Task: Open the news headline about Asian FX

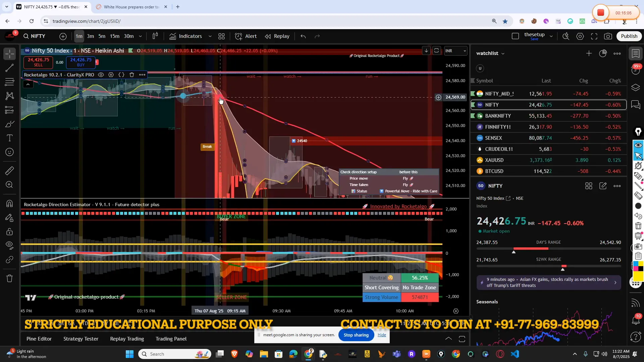Action: tap(549, 283)
